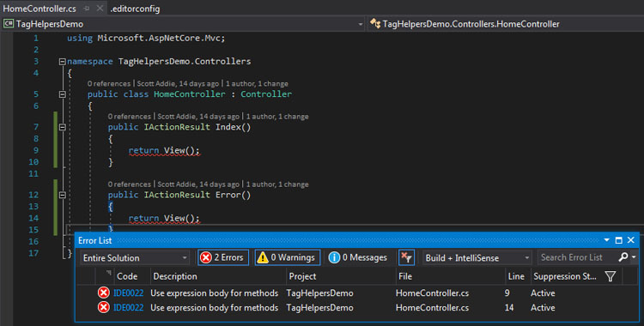Click the squiggled return View() on line 9
The width and height of the screenshot is (644, 326).
coord(164,151)
